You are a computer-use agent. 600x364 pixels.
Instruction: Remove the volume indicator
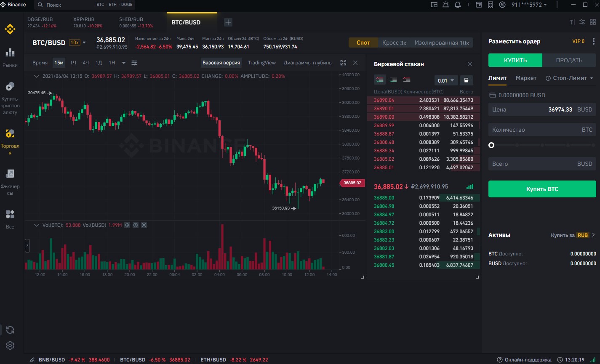click(144, 225)
